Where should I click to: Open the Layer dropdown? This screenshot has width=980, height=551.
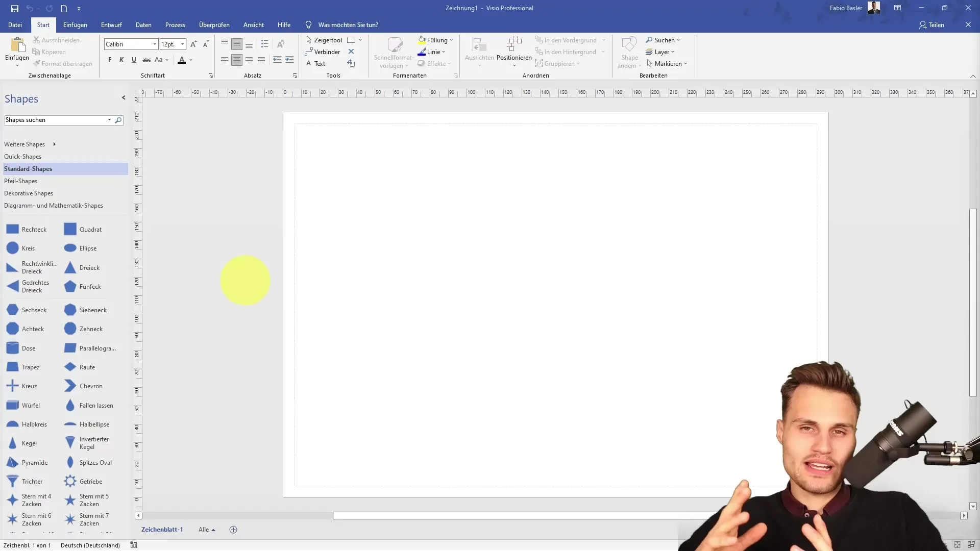(659, 52)
